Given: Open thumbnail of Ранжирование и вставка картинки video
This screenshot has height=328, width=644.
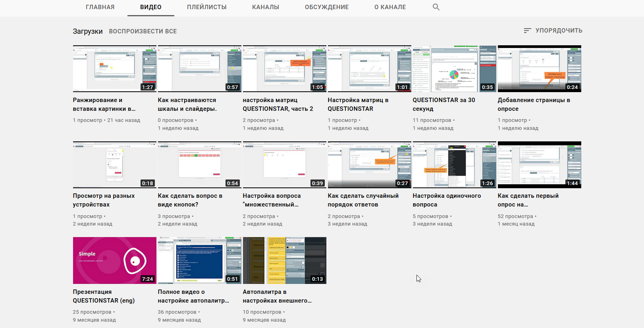Looking at the screenshot, I should point(115,69).
